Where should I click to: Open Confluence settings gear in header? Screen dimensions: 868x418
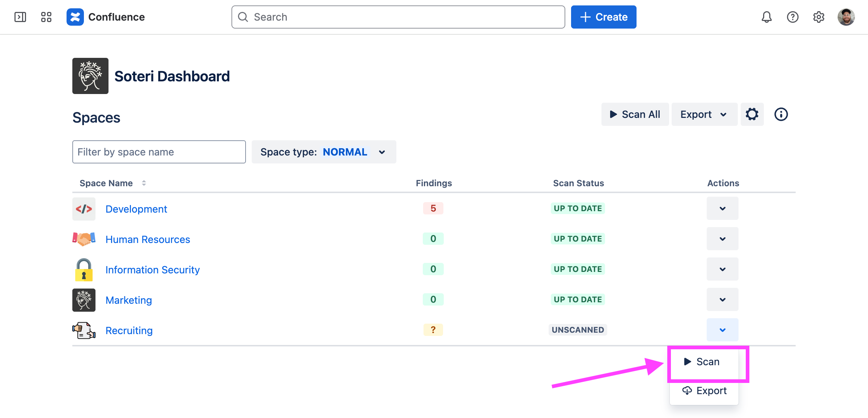point(818,17)
